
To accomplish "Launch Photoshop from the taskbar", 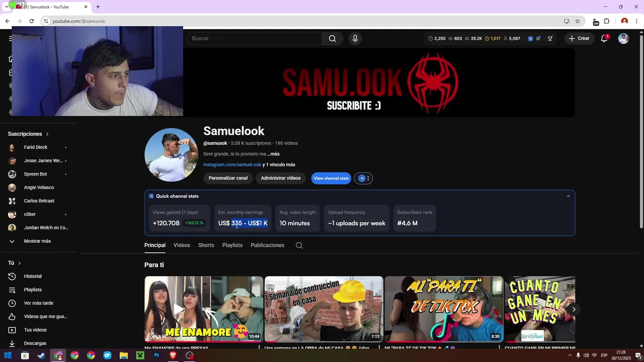I will coord(156,355).
